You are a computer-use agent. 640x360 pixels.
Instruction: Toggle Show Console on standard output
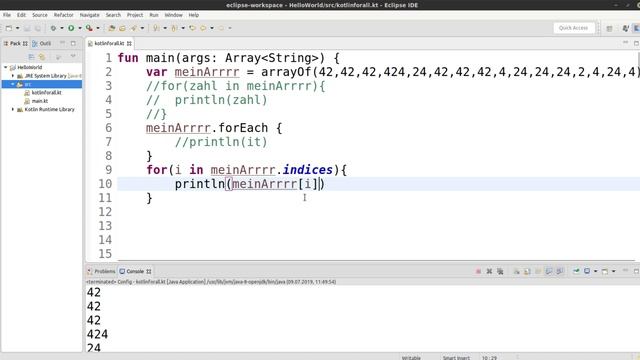tap(549, 271)
